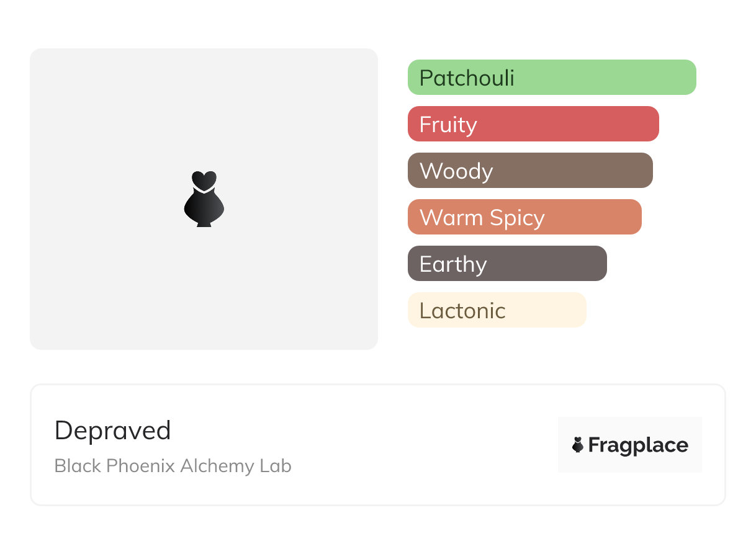
Task: Click the word "Patchouli" label
Action: click(x=467, y=78)
